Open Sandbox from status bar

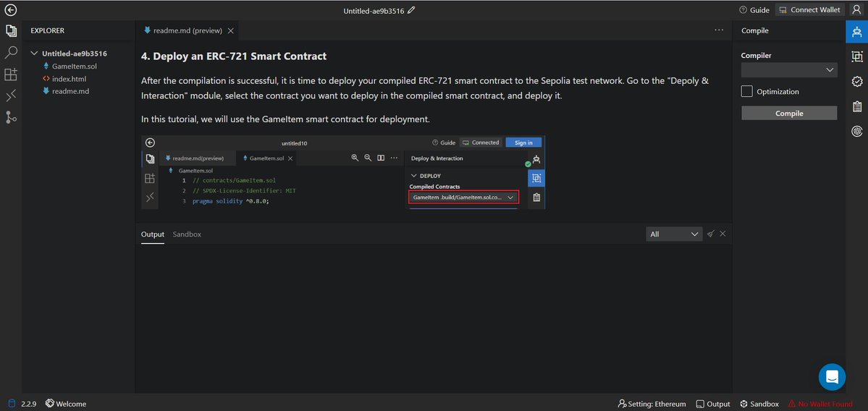[759, 404]
